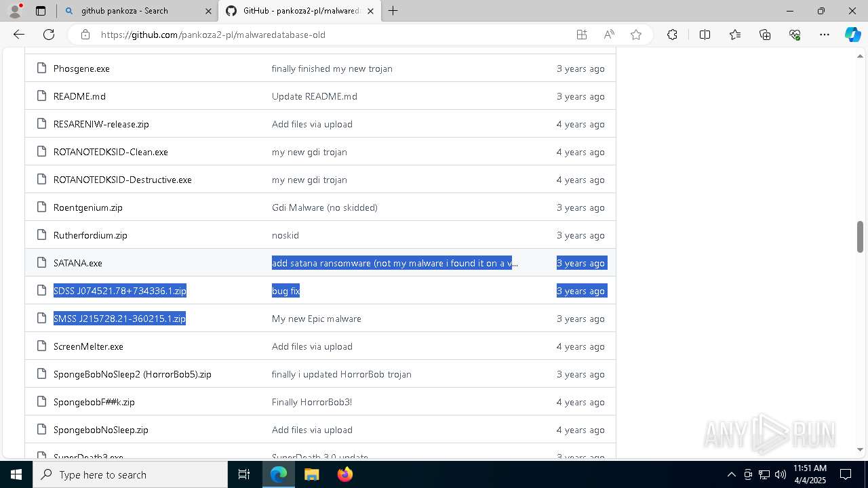
Task: Open SpongebobNoSleep.zip file
Action: tap(101, 430)
